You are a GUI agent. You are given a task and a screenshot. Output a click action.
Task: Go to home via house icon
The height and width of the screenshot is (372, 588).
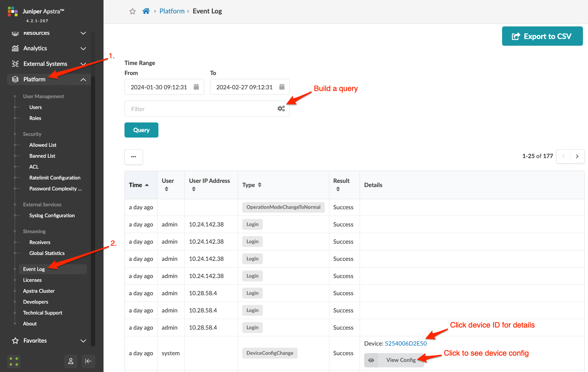tap(146, 11)
